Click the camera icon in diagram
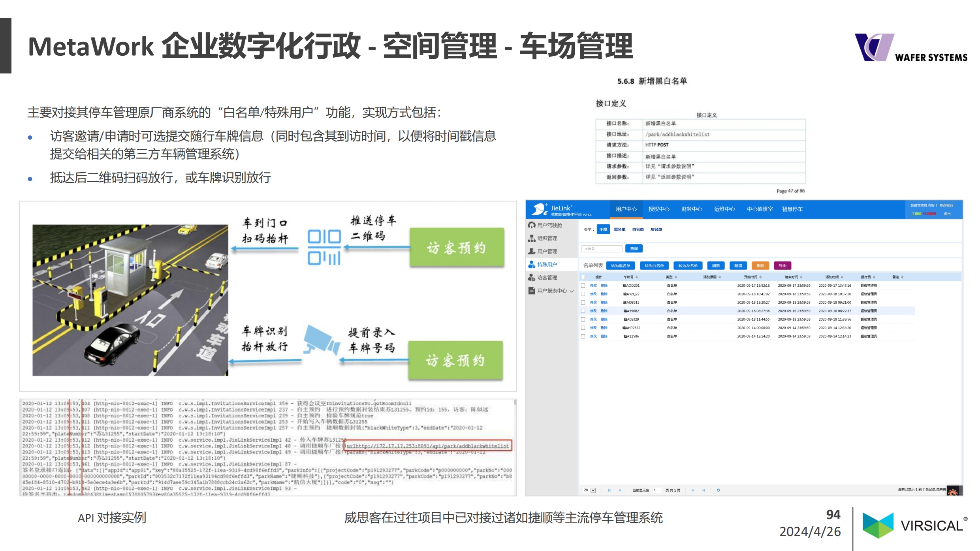 click(322, 340)
